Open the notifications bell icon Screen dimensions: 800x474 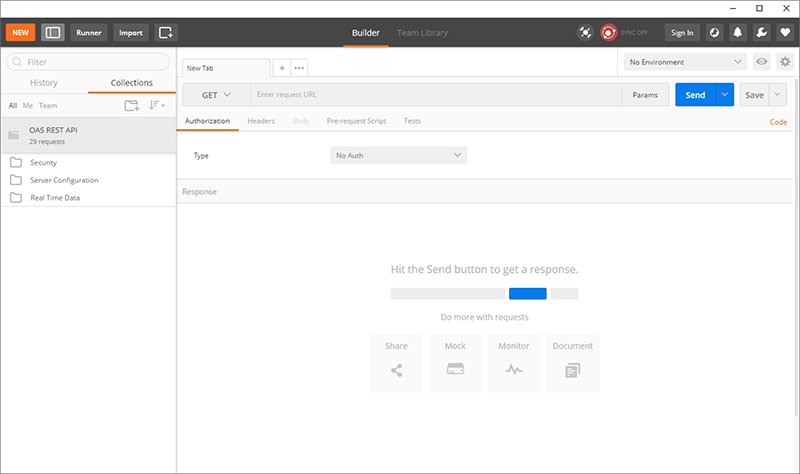[738, 32]
